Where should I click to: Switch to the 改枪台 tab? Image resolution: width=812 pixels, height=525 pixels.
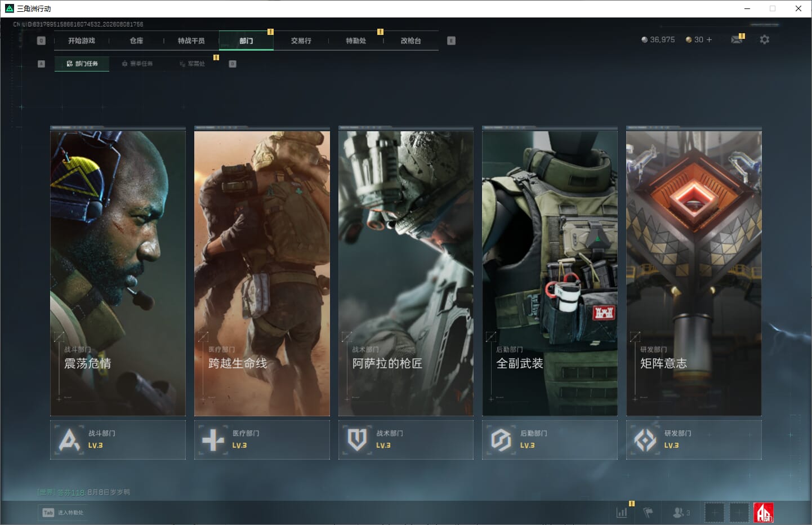(411, 41)
